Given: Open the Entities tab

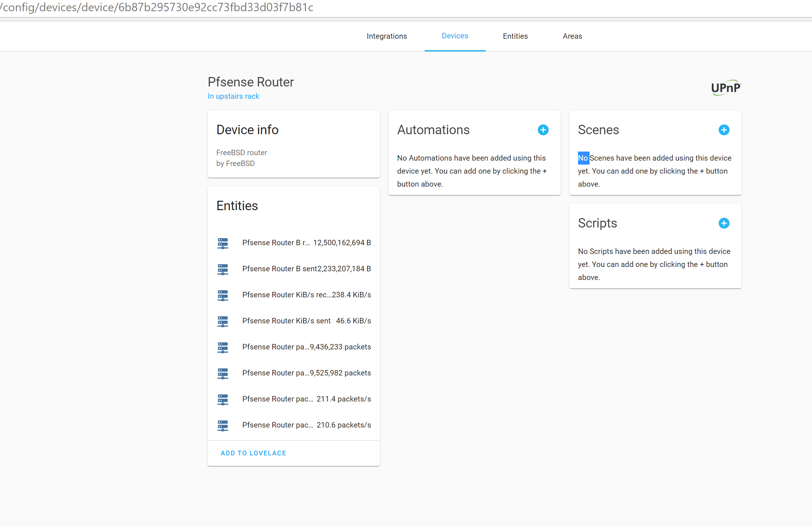Looking at the screenshot, I should point(515,36).
